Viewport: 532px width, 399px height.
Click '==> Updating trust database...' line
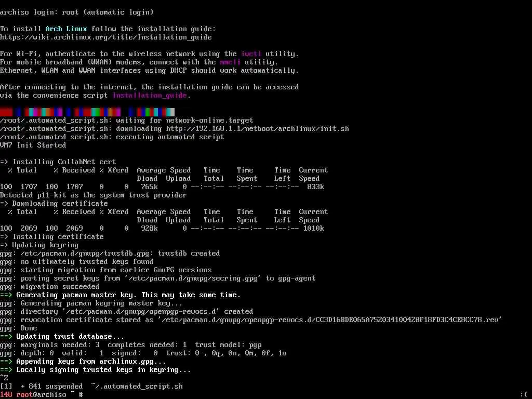click(62, 337)
